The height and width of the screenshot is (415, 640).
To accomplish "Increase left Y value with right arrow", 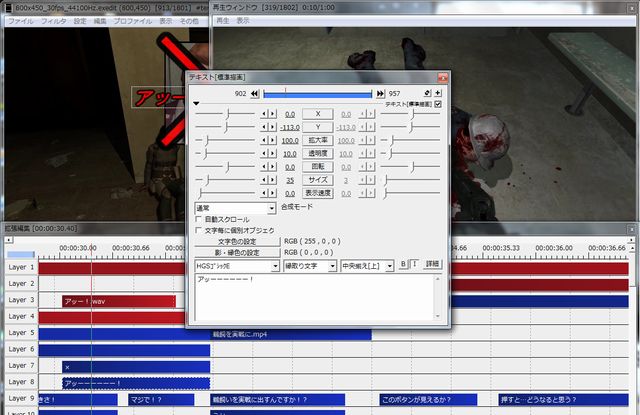I will (272, 127).
